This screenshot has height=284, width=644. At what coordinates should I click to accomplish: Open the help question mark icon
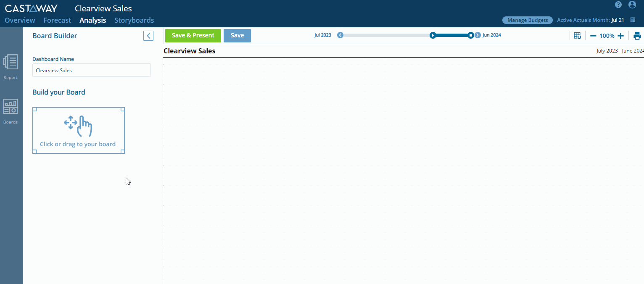[x=618, y=5]
